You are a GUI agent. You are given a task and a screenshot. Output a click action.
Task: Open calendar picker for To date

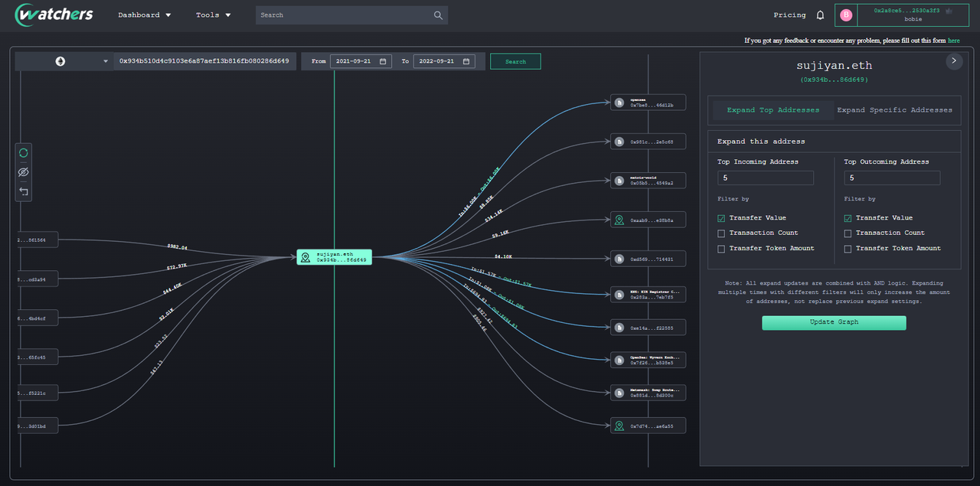pyautogui.click(x=466, y=61)
